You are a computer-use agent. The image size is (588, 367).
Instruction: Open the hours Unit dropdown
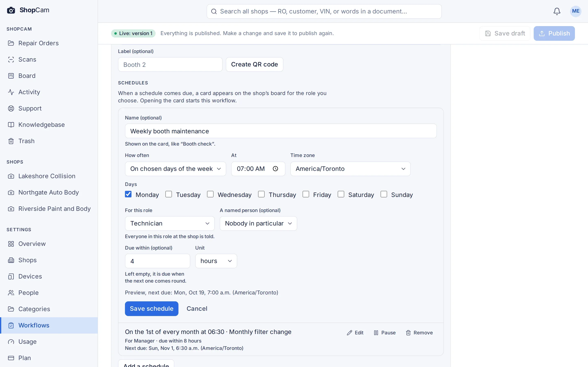tap(216, 261)
